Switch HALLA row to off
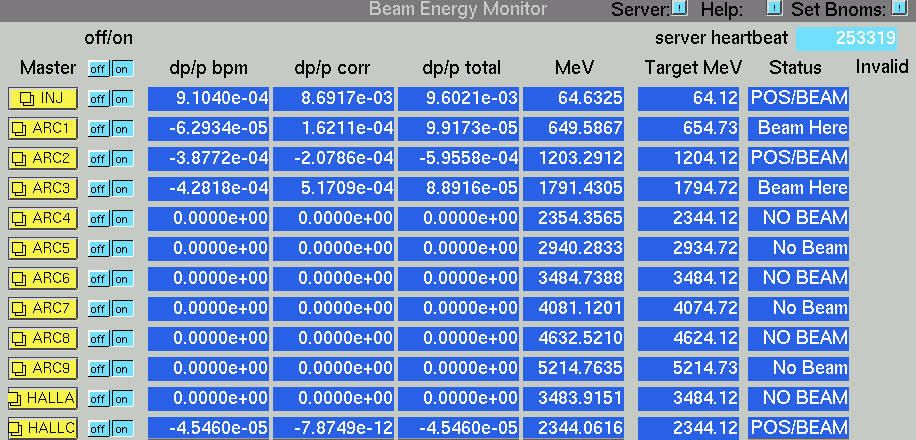 point(99,399)
